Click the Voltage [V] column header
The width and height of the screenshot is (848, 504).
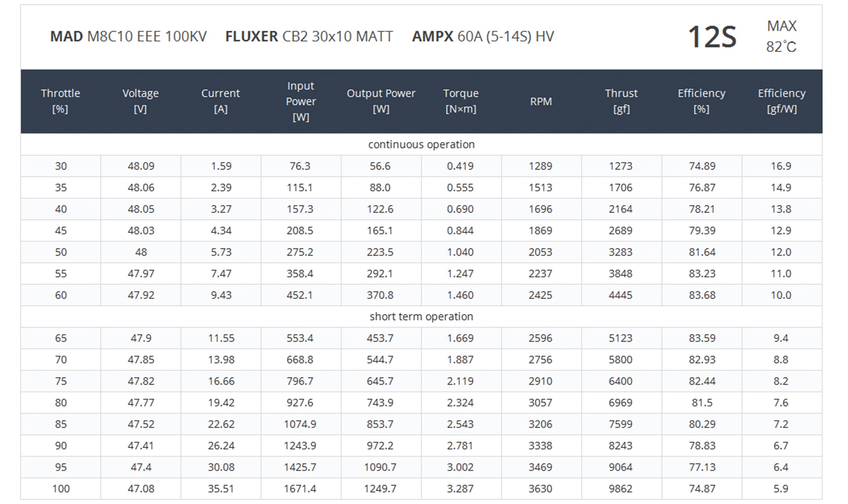point(140,101)
